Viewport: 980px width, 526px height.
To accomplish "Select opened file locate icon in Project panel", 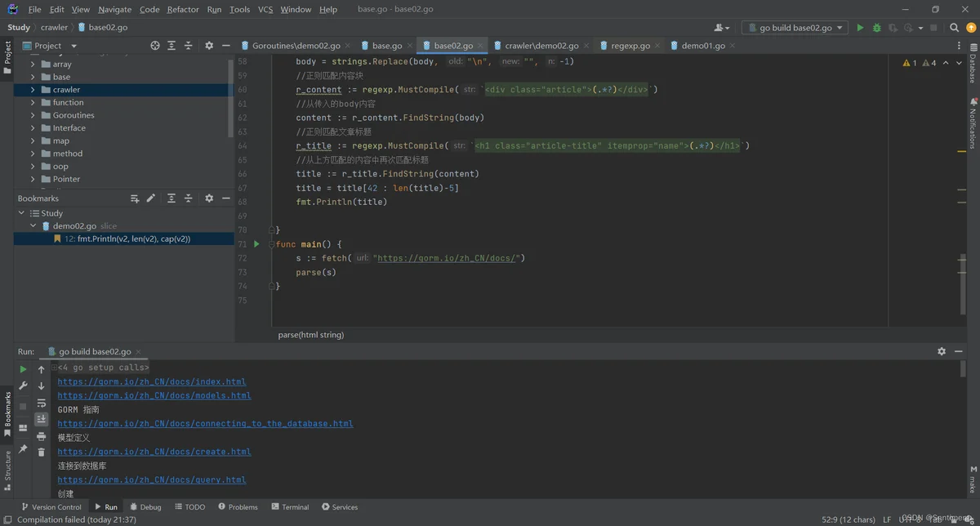I will (155, 46).
